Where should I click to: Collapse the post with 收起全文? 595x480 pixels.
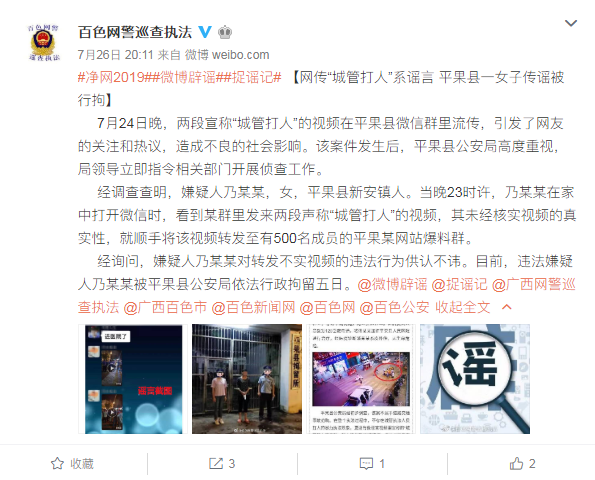coord(463,307)
